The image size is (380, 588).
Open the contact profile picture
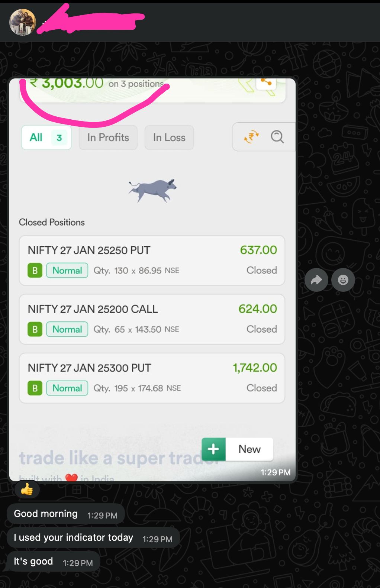tap(22, 22)
